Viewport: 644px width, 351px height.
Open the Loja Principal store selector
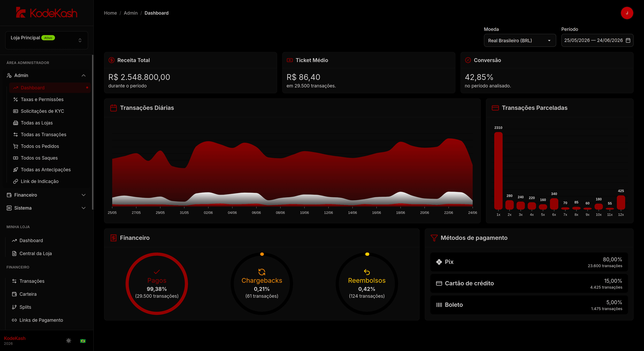47,40
